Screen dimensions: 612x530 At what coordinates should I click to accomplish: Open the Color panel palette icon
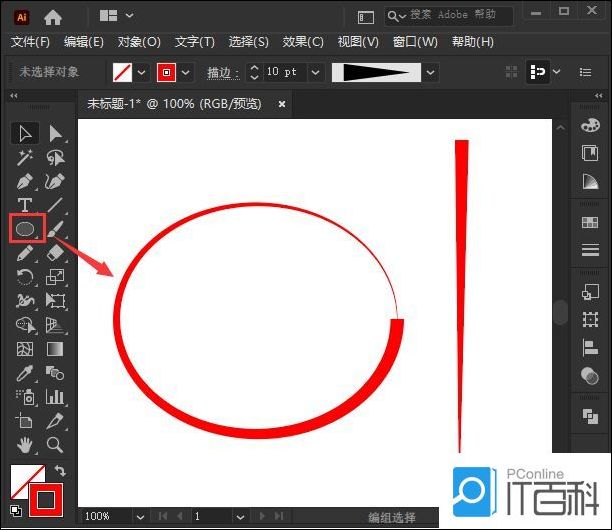[x=590, y=126]
